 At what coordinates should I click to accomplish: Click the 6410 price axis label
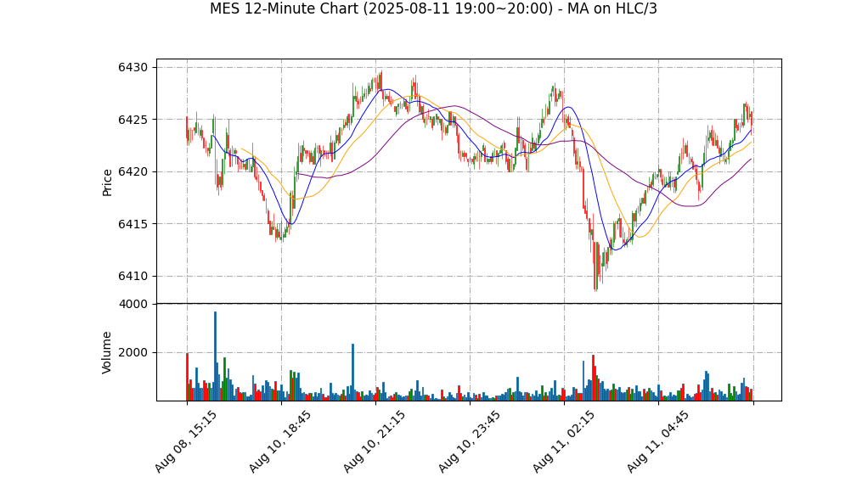[x=132, y=276]
